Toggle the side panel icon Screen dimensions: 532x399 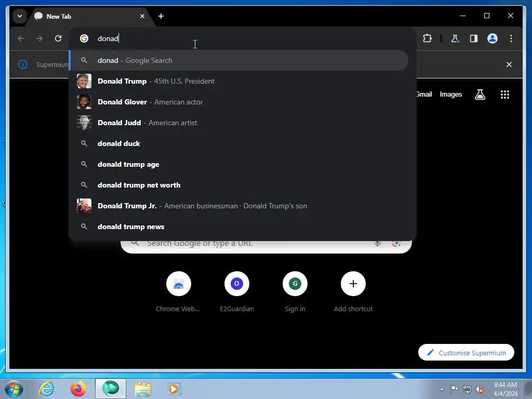point(474,38)
